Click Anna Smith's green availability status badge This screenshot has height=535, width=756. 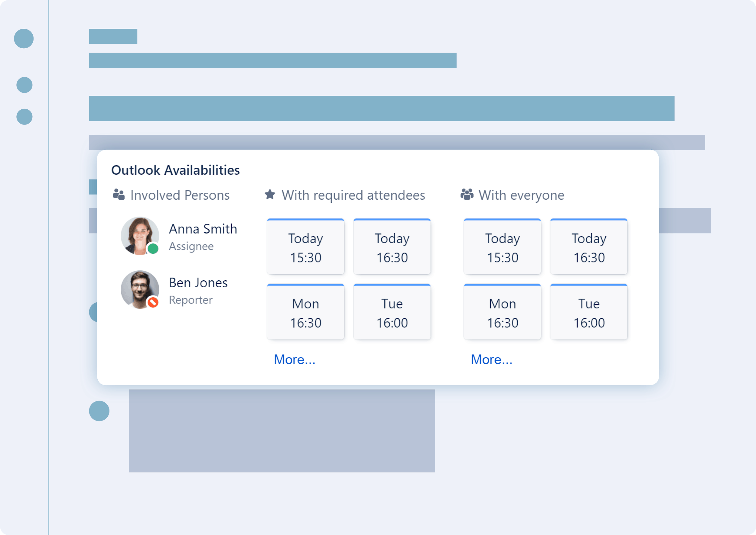(x=153, y=248)
